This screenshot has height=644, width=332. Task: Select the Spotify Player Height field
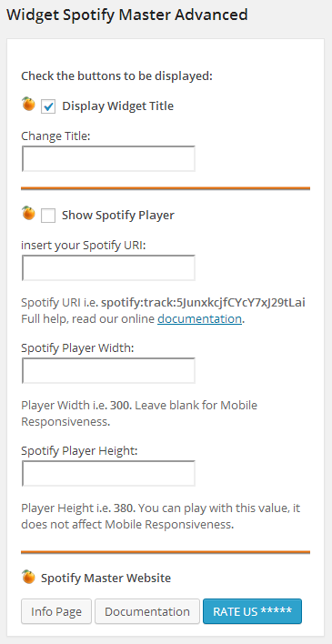click(108, 473)
